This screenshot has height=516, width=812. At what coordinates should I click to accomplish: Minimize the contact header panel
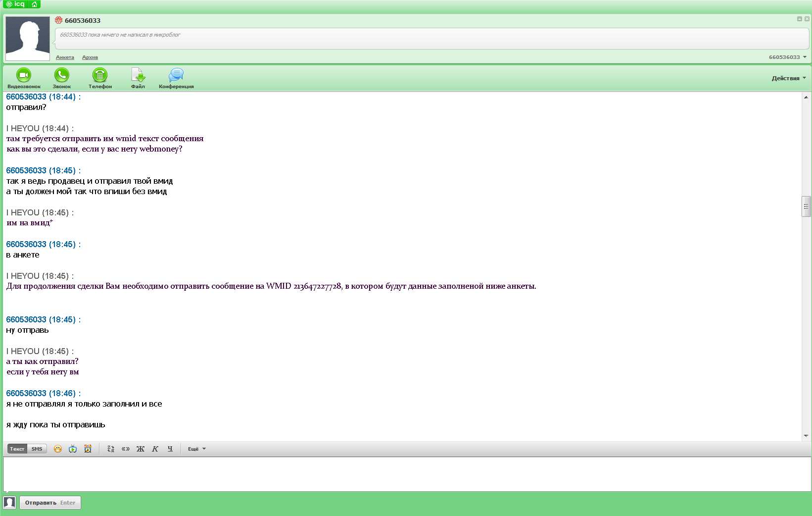point(799,19)
